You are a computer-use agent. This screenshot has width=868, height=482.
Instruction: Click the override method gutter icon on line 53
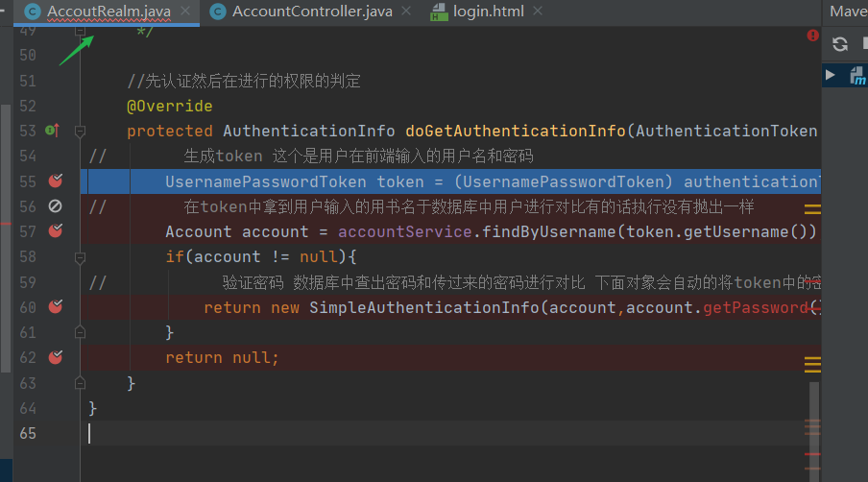(52, 130)
